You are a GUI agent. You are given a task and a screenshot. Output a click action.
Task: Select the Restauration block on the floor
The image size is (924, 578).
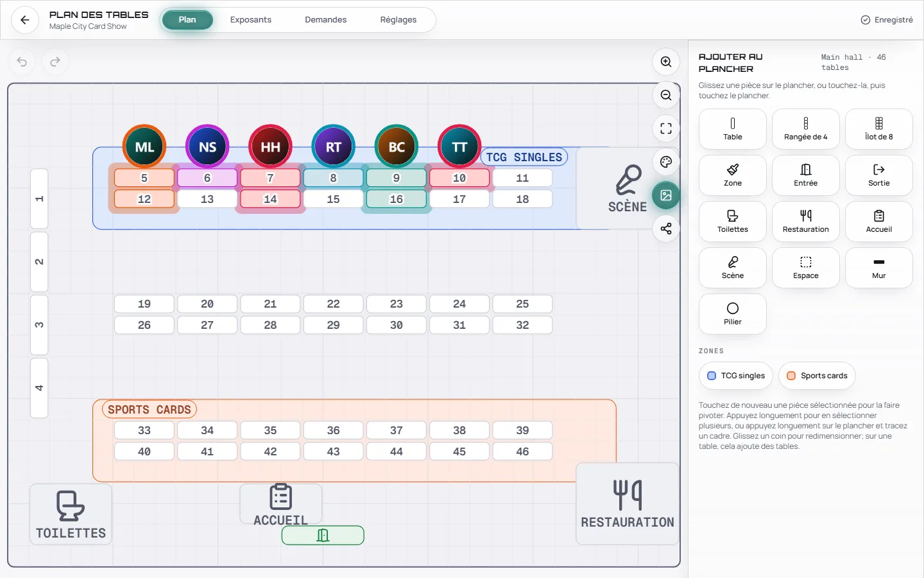point(628,504)
